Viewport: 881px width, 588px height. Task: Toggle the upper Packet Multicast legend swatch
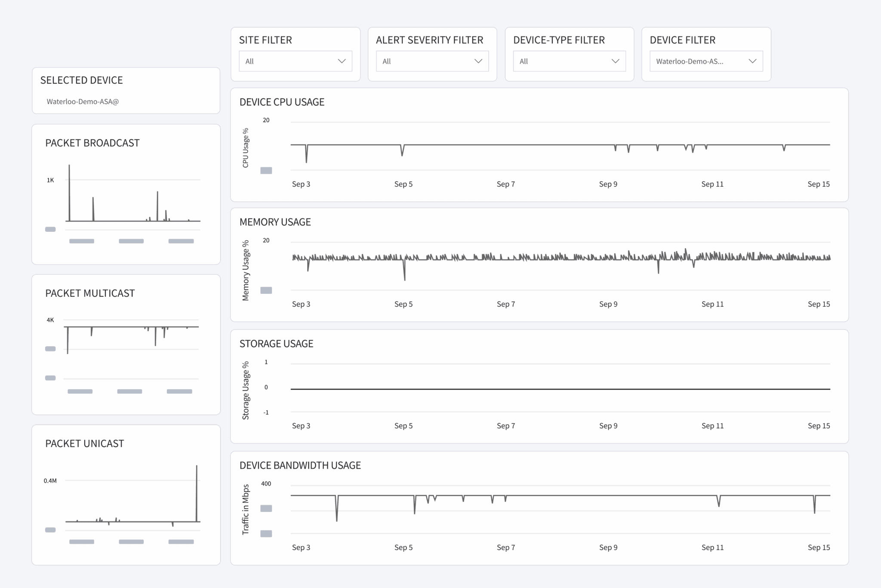50,348
